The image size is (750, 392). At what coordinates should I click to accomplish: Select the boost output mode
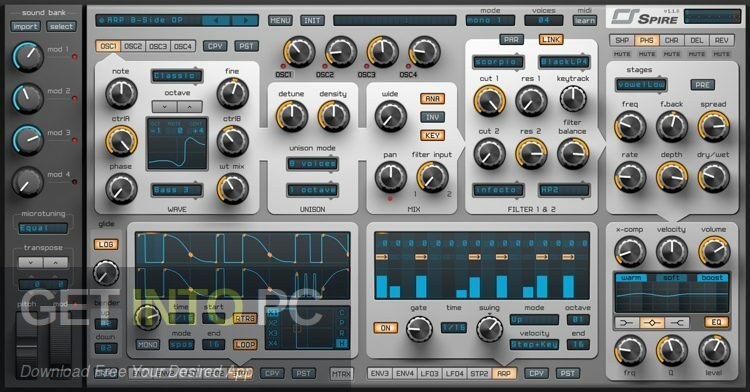(712, 278)
